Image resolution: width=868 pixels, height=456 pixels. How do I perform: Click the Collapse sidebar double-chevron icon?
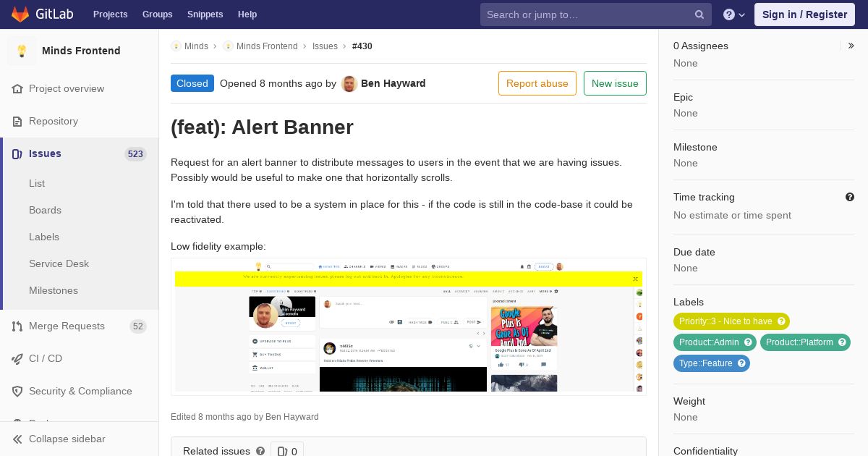click(17, 439)
